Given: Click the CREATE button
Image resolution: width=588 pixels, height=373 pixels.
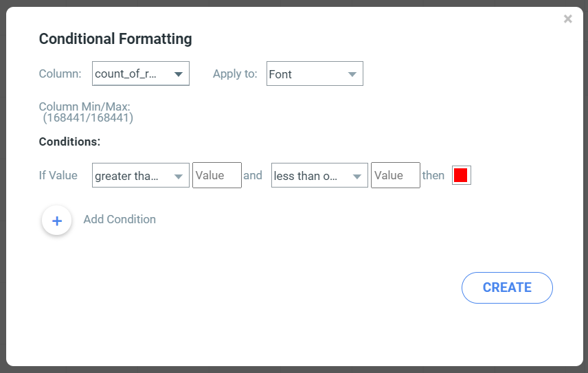Looking at the screenshot, I should click(x=507, y=288).
